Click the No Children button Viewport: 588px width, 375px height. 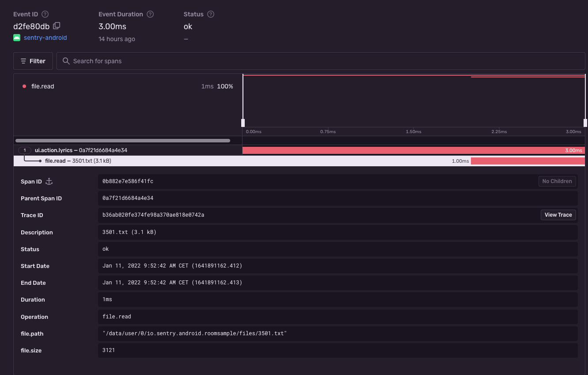click(557, 181)
